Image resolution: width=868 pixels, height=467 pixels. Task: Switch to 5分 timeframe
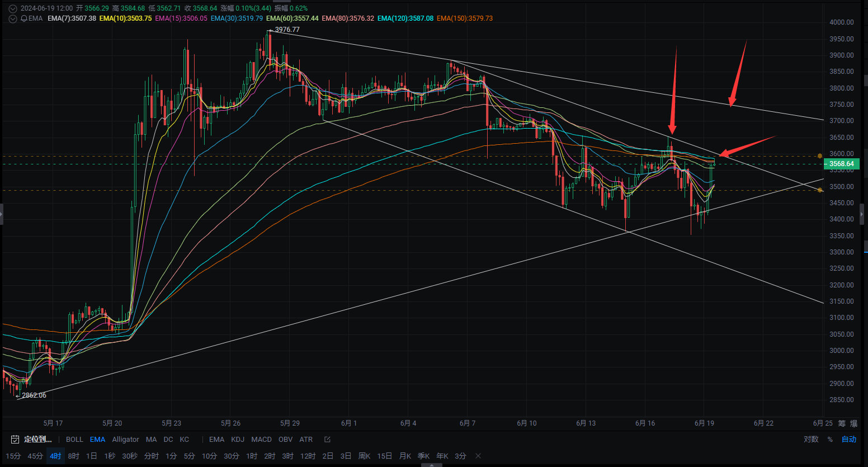tap(190, 456)
